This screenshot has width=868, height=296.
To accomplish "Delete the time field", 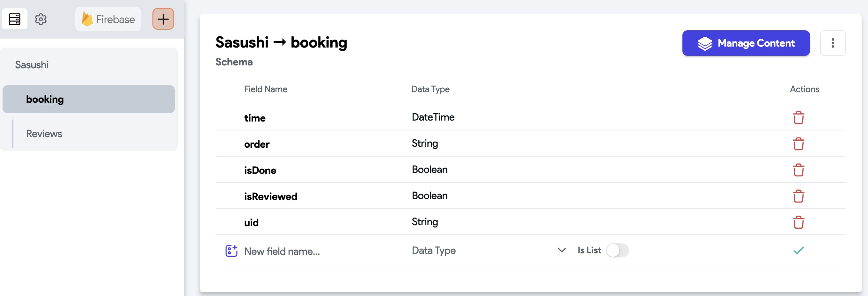I will 798,118.
